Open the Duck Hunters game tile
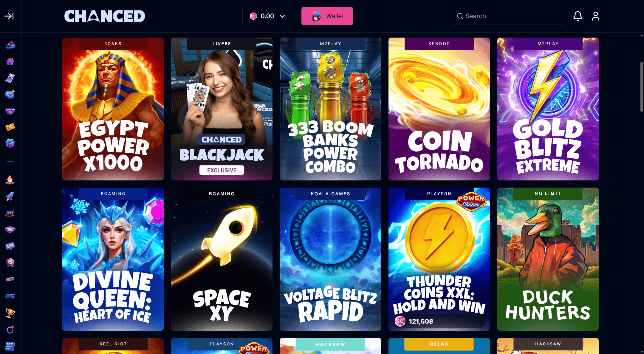The width and height of the screenshot is (644, 354). [548, 259]
